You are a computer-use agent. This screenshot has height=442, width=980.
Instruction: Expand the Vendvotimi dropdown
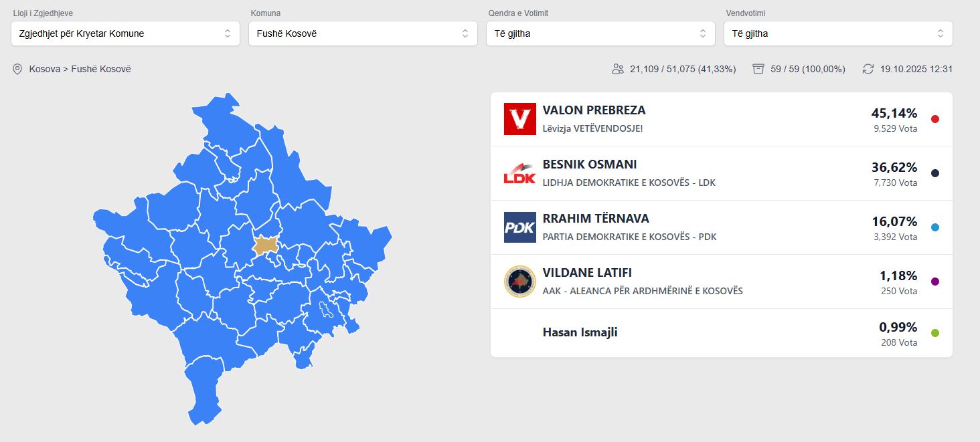coord(838,33)
